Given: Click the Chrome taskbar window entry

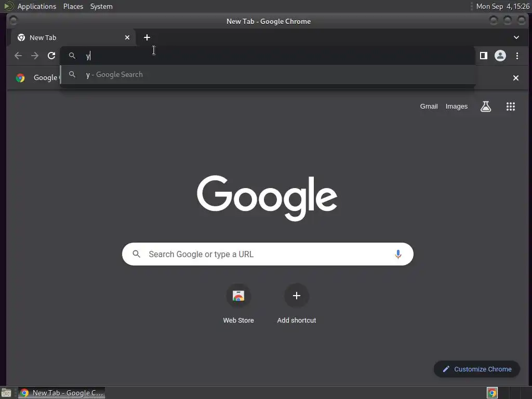Looking at the screenshot, I should (61, 393).
